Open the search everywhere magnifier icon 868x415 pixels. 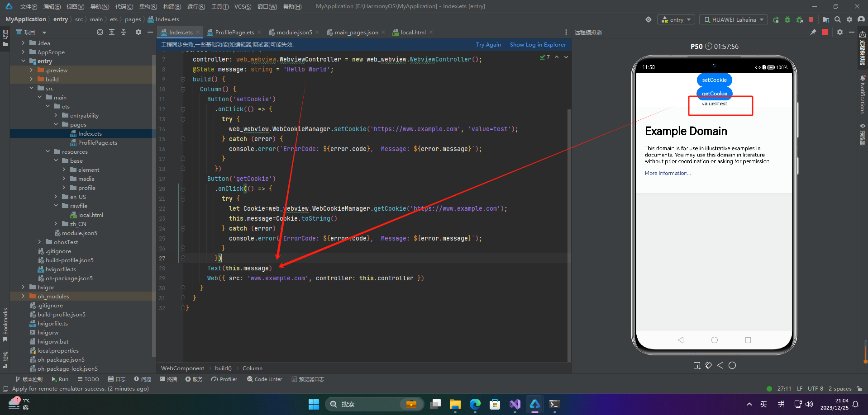pos(838,19)
